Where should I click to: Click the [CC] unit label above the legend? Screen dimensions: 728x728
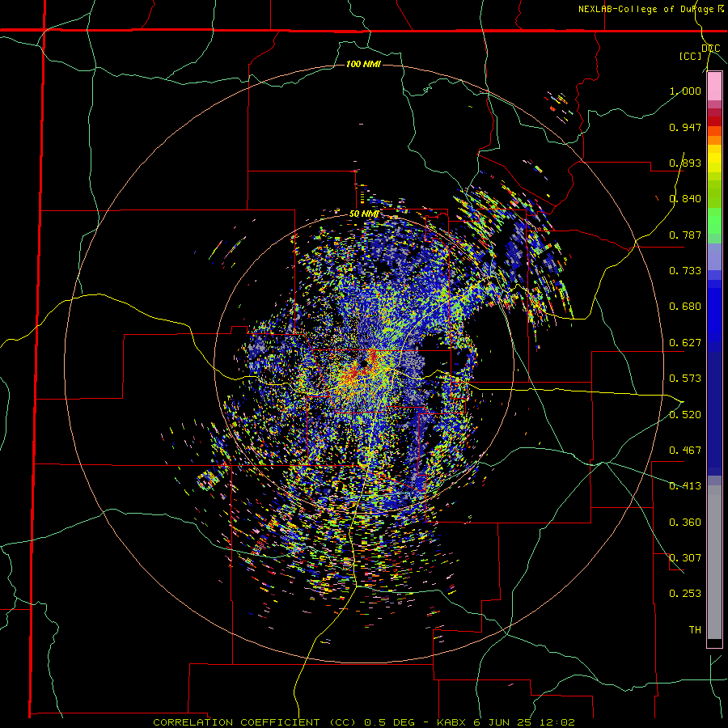point(691,56)
